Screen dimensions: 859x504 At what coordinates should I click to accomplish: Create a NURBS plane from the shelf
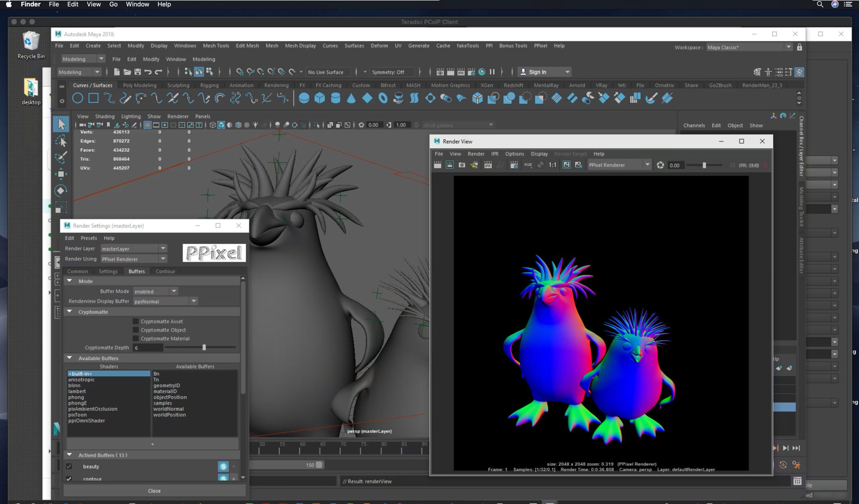tap(367, 98)
